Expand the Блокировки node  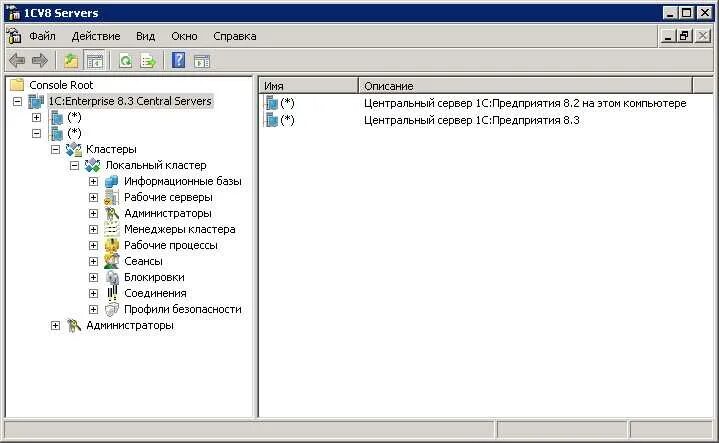[x=94, y=277]
